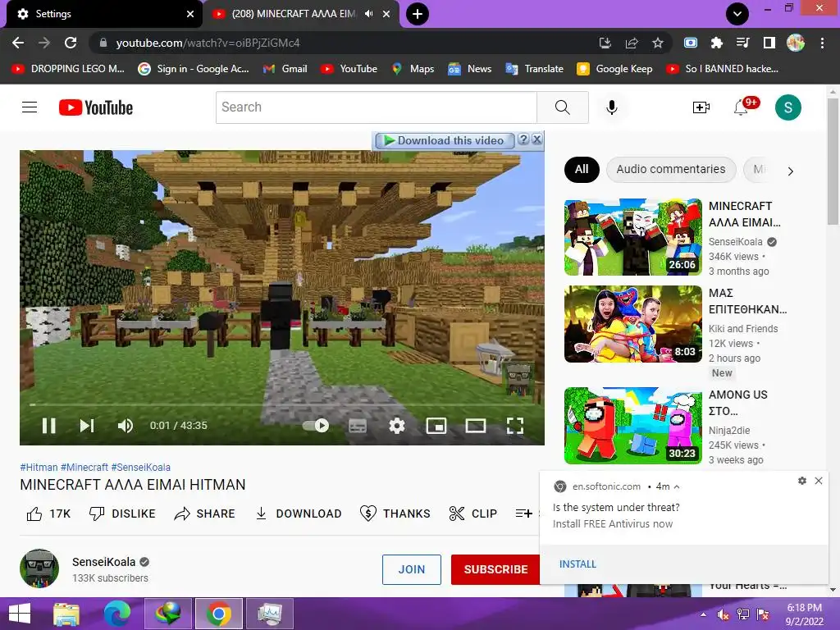
Task: Open account avatar menu S
Action: [x=788, y=107]
